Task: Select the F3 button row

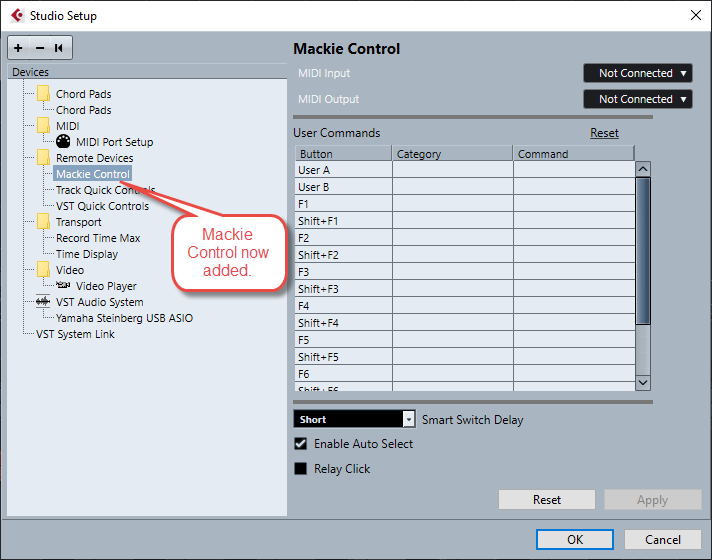Action: click(465, 272)
